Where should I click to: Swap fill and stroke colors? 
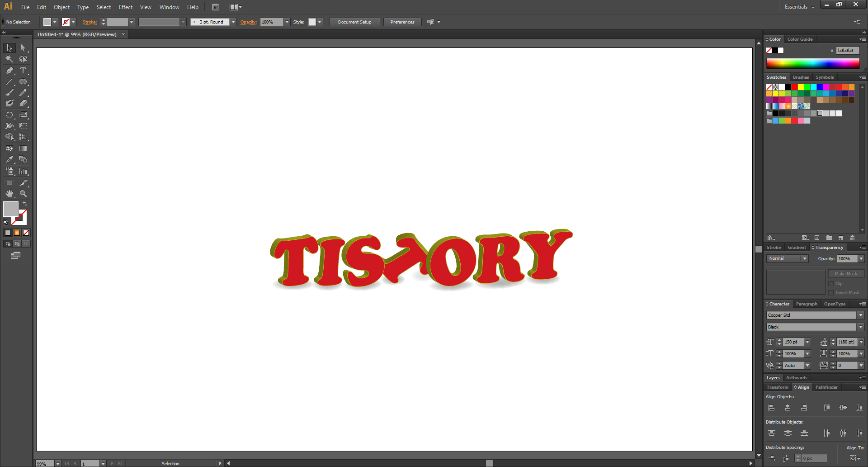25,204
